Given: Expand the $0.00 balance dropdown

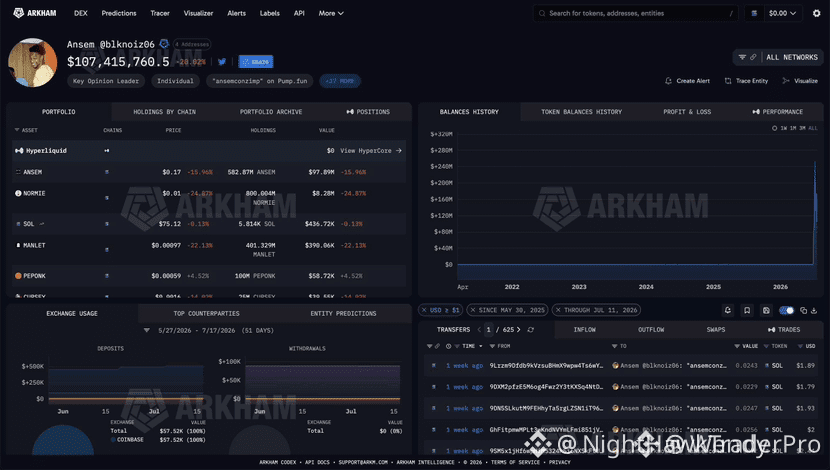Looking at the screenshot, I should (x=782, y=13).
